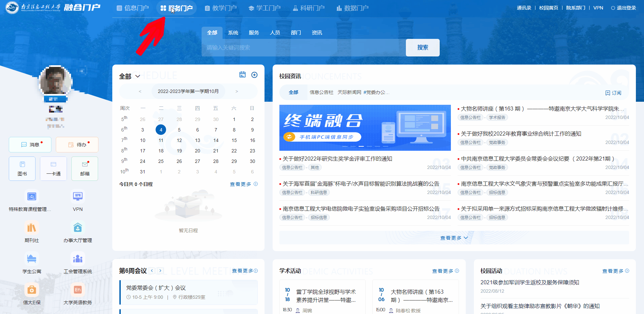Go to next month in calendar

237,91
